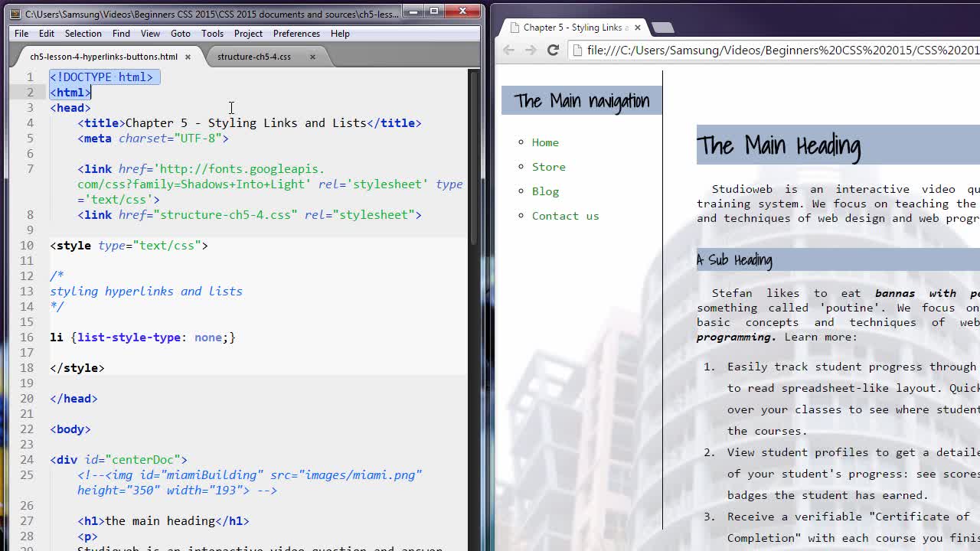The height and width of the screenshot is (551, 980).
Task: Click the closing style tag on line 18
Action: [x=77, y=367]
